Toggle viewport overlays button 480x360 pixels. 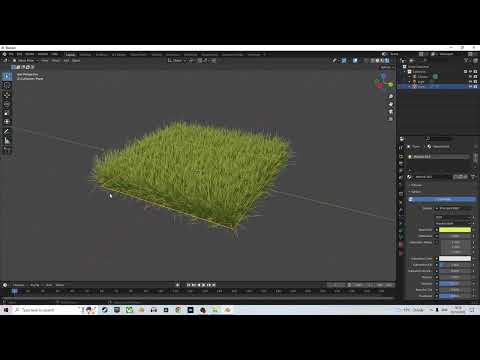tap(356, 61)
